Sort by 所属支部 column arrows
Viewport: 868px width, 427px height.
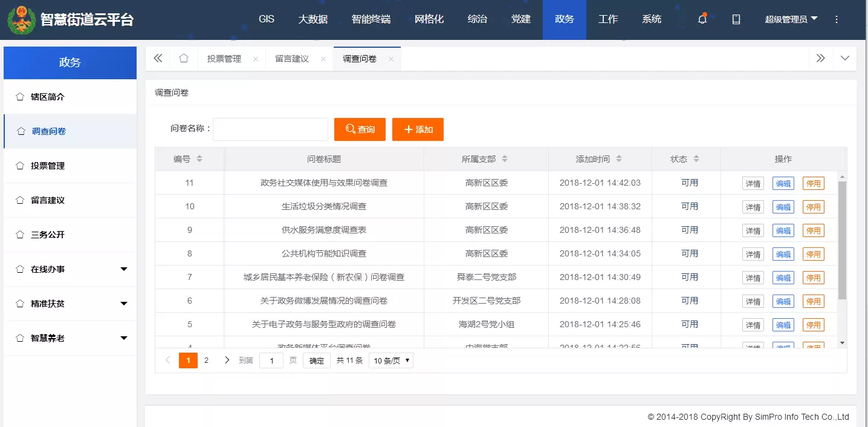point(505,159)
